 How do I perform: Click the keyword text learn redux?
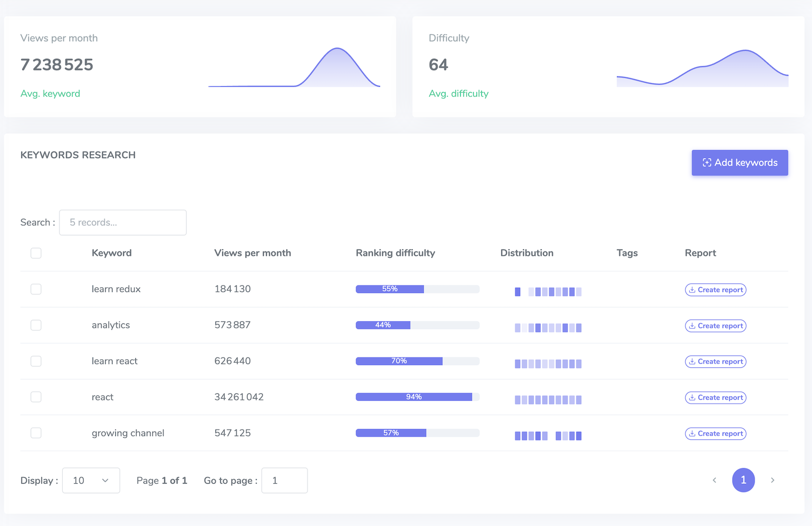click(116, 289)
